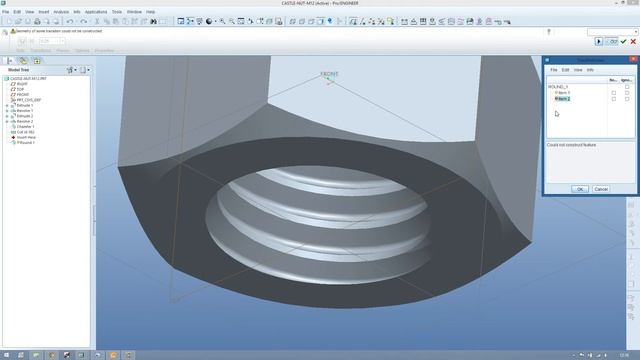Open the selection filter dropdown at top right
The width and height of the screenshot is (640, 360).
click(x=636, y=31)
